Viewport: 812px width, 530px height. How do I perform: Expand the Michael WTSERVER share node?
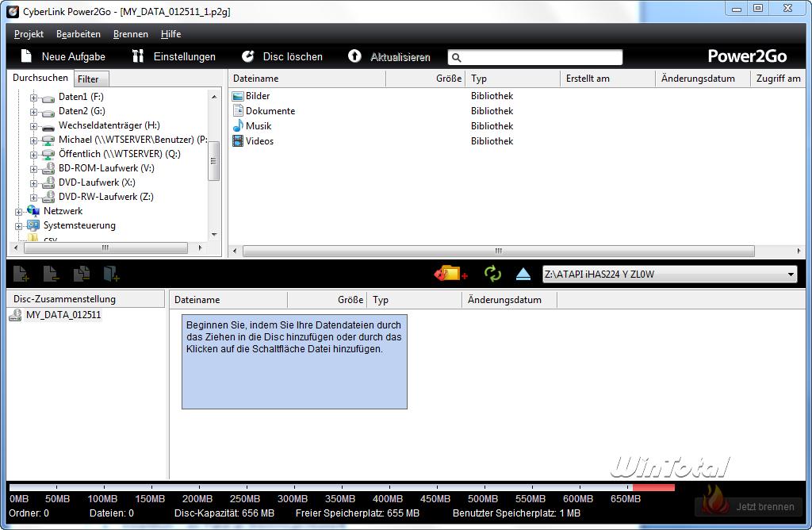click(x=33, y=140)
